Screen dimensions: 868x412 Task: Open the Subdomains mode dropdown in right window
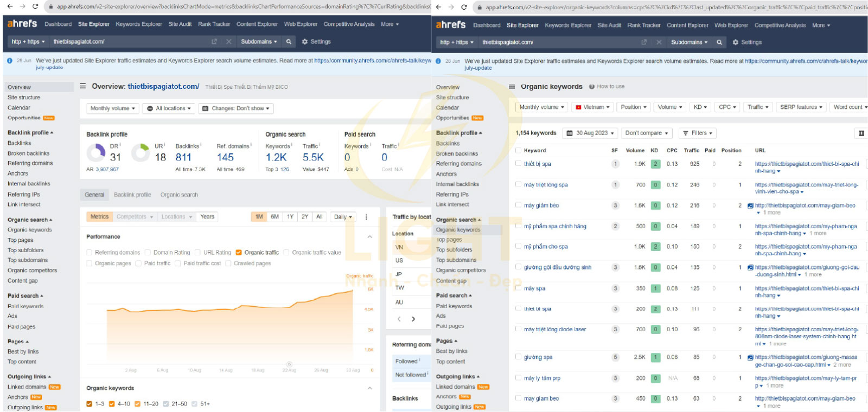click(689, 42)
